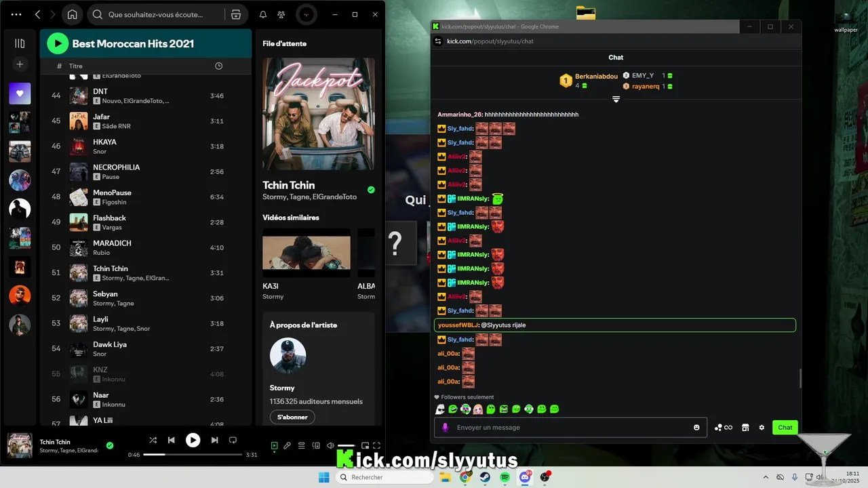Viewport: 868px width, 488px height.
Task: Open the Spotify friend activity icon
Action: point(281,14)
